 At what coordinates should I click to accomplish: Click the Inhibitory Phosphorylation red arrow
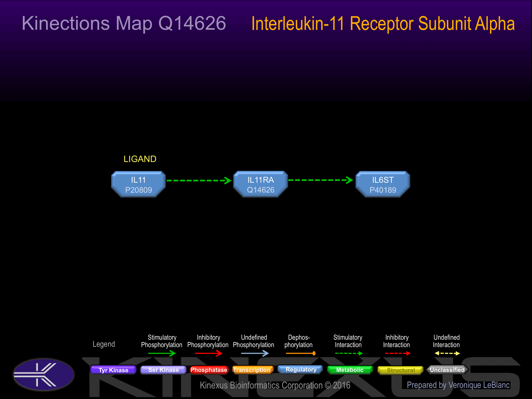[x=209, y=353]
